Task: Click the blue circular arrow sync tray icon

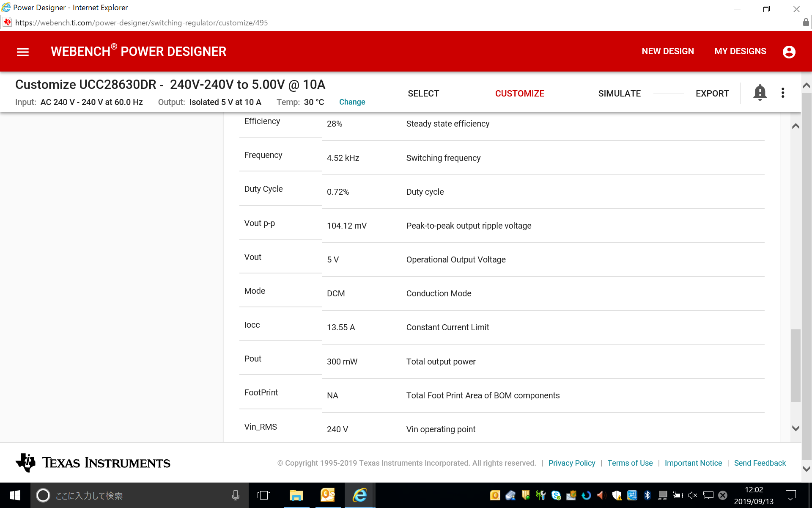Action: pyautogui.click(x=587, y=495)
